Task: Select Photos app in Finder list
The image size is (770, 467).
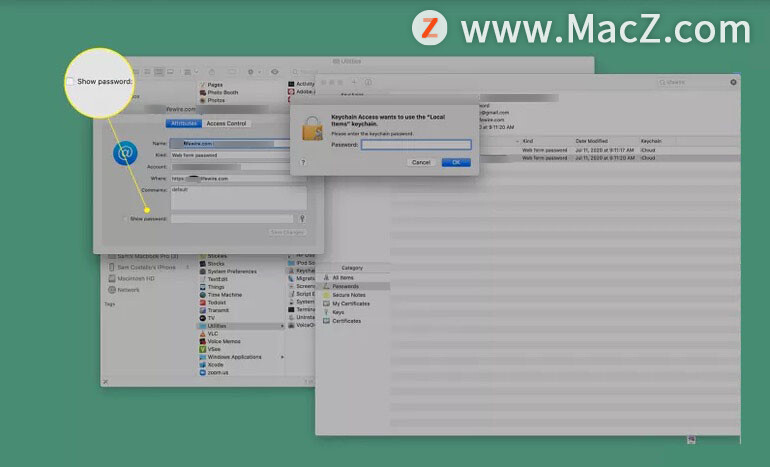Action: [x=216, y=100]
